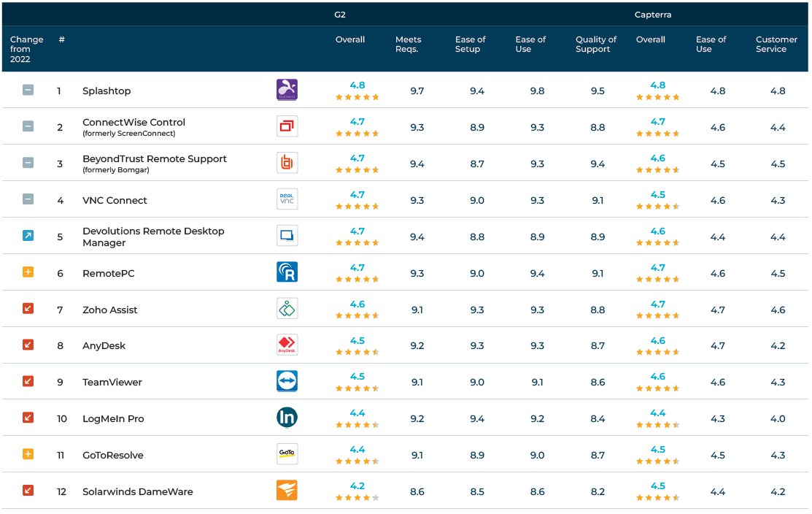Click the Devolutions Remote Desktop Manager logo
812x514 pixels.
(287, 236)
